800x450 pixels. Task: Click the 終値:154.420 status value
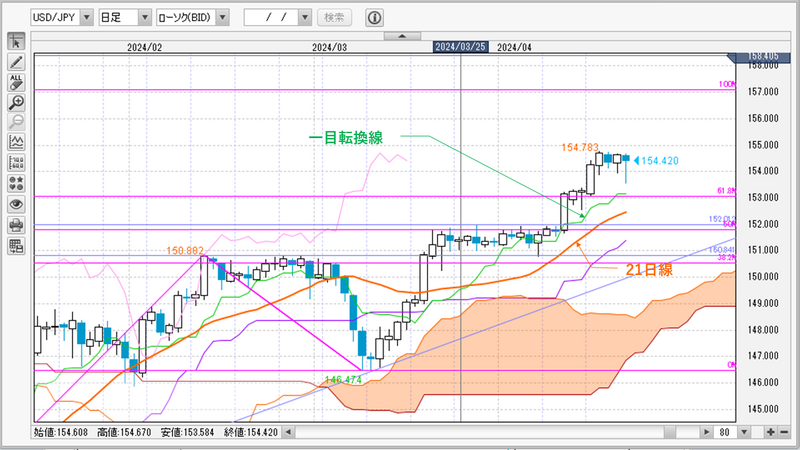tap(251, 433)
